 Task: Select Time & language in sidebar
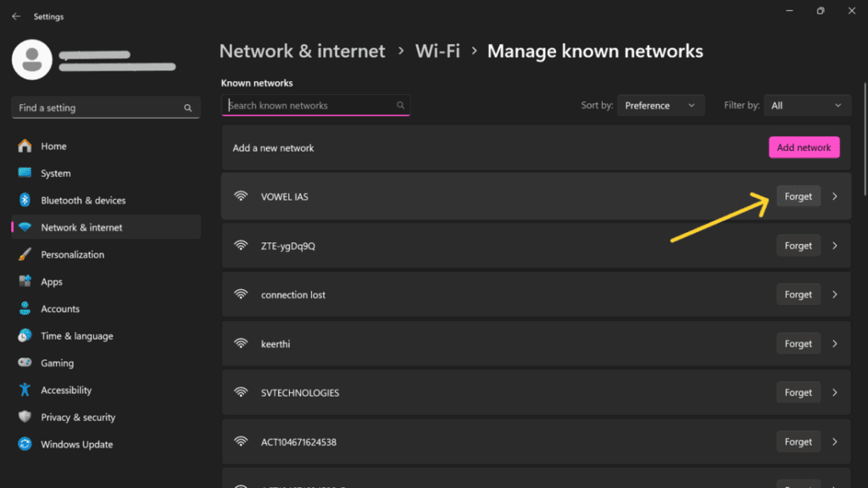pos(76,336)
